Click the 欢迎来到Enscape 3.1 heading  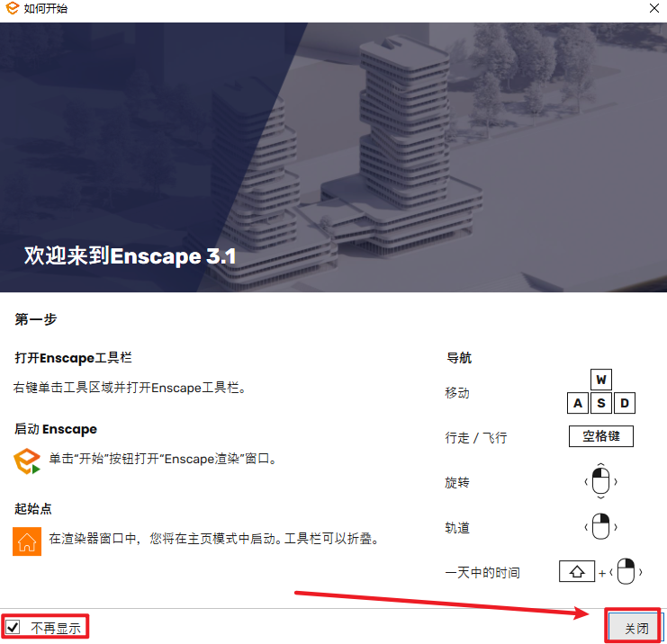130,256
